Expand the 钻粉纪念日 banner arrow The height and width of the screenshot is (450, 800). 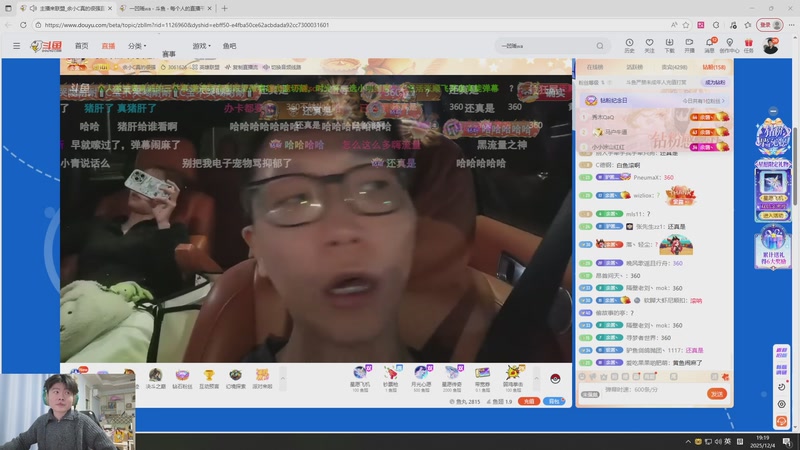(x=723, y=101)
